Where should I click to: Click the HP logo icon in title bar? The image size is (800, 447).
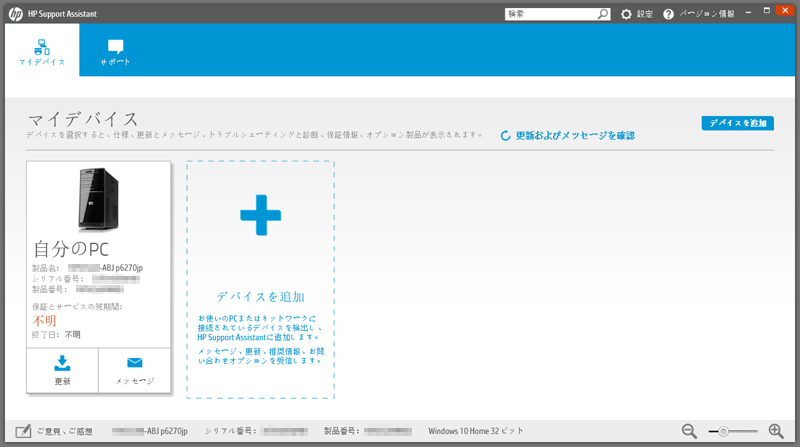[x=16, y=14]
